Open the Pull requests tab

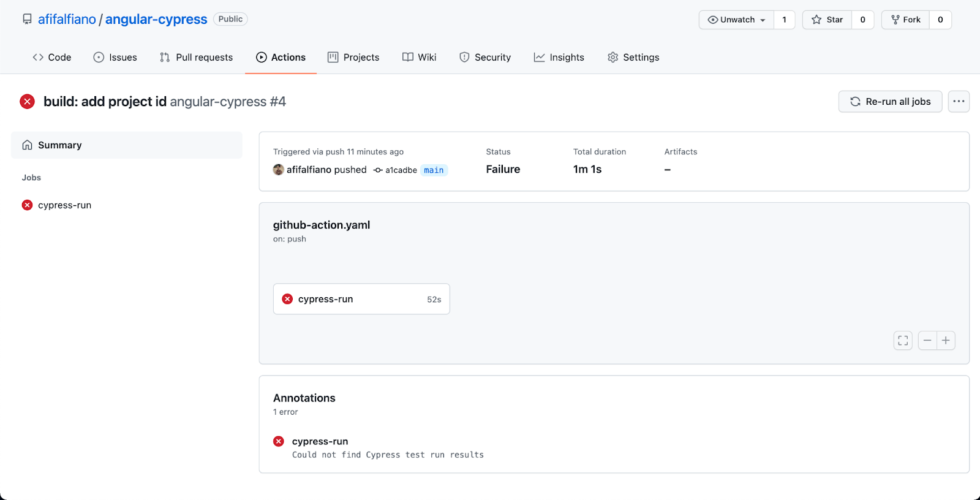click(x=196, y=57)
